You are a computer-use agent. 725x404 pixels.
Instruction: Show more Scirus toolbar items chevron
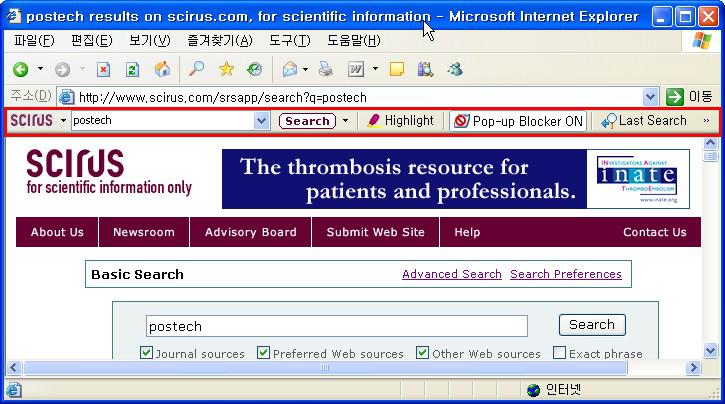(706, 121)
